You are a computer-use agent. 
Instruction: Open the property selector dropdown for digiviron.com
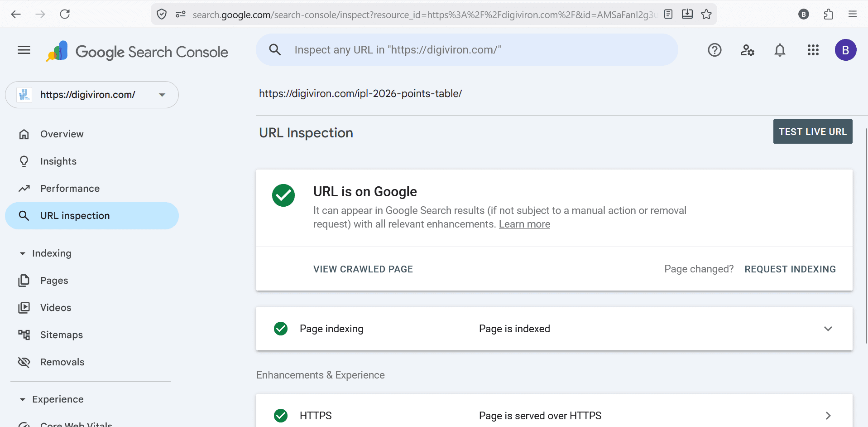tap(92, 95)
